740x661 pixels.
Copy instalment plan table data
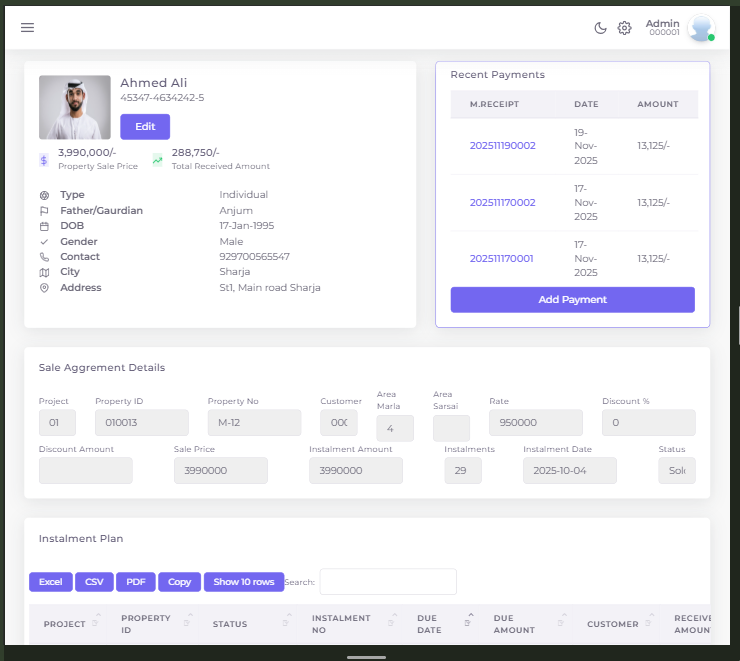(x=179, y=582)
